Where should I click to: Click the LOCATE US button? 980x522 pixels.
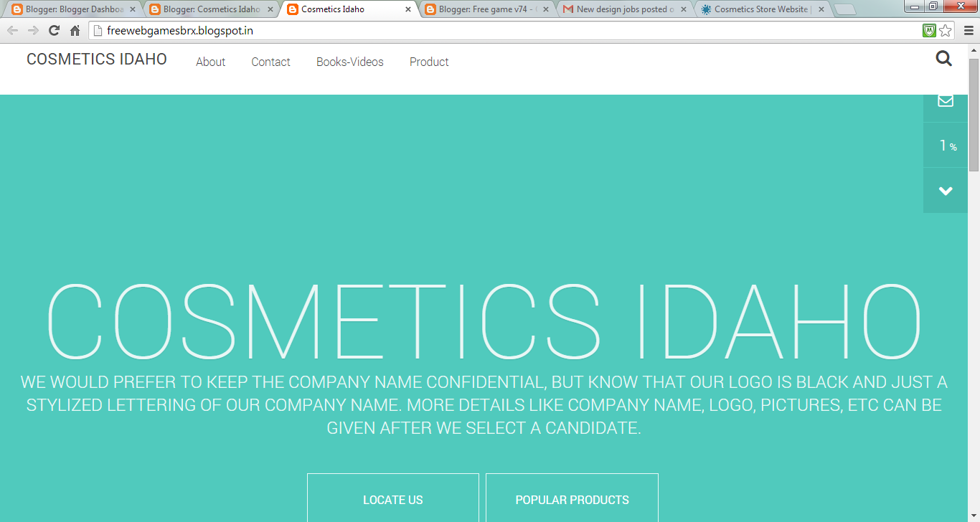[x=393, y=499]
